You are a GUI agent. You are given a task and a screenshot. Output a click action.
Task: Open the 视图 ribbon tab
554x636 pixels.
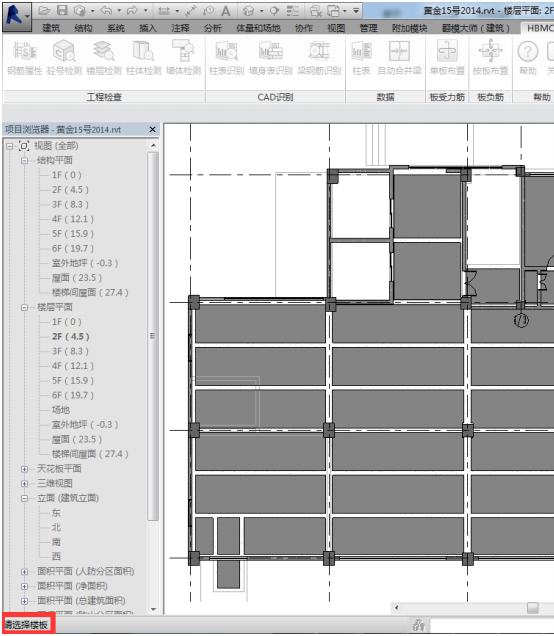pos(336,28)
